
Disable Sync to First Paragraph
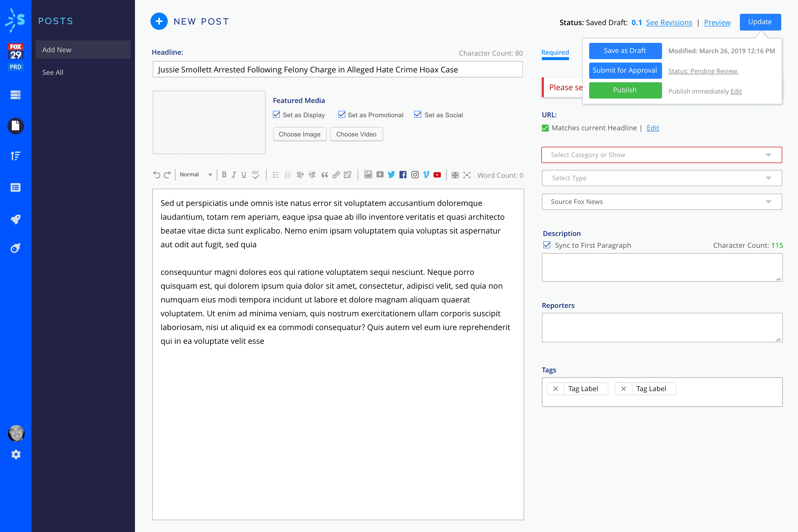547,245
